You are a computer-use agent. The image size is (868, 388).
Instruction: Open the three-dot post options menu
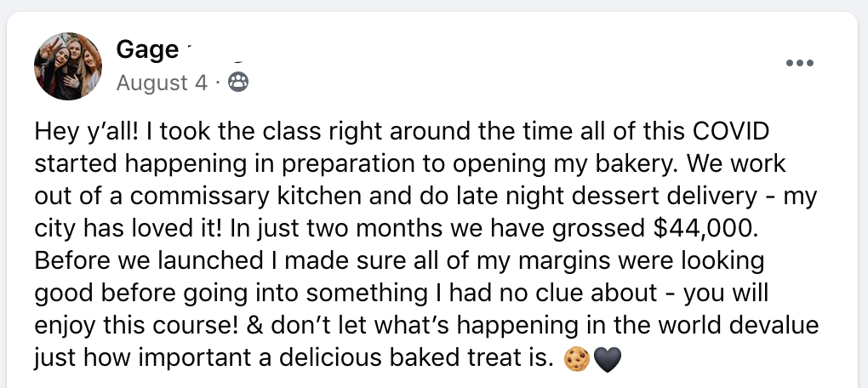(x=799, y=63)
